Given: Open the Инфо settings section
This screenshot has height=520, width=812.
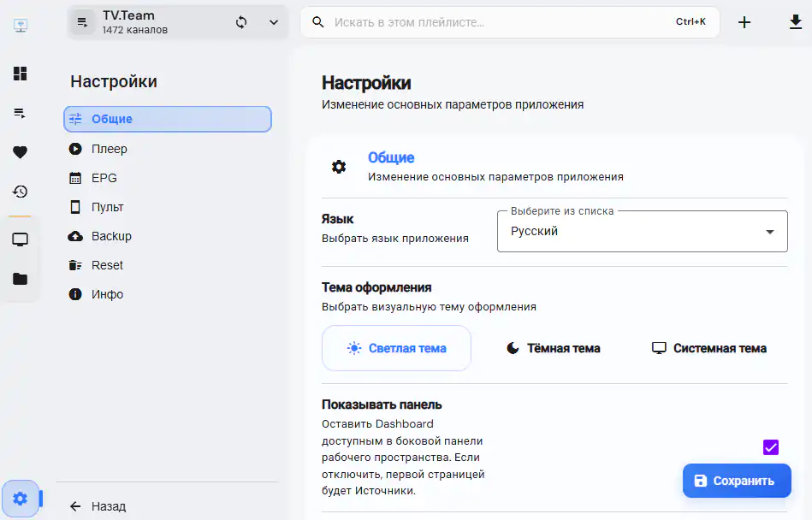Looking at the screenshot, I should click(x=167, y=294).
